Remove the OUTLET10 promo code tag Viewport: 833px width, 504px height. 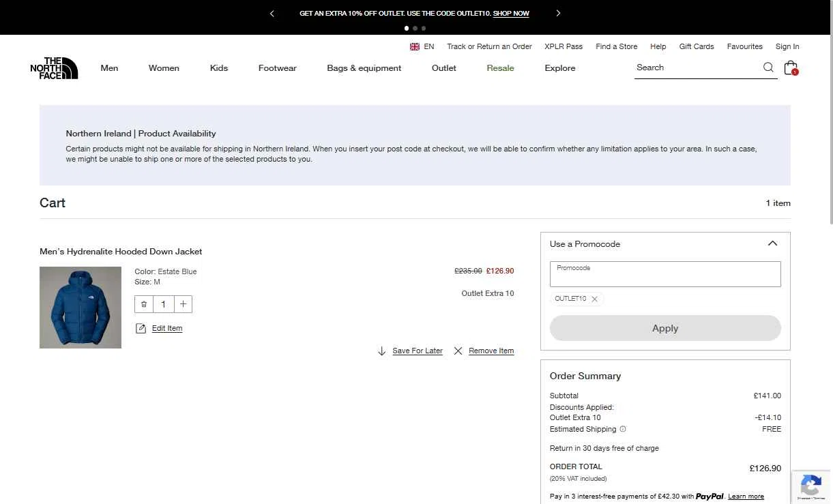[x=595, y=299]
